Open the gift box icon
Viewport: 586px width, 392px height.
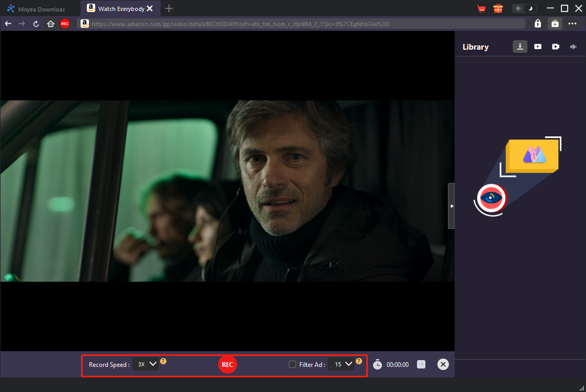point(498,8)
